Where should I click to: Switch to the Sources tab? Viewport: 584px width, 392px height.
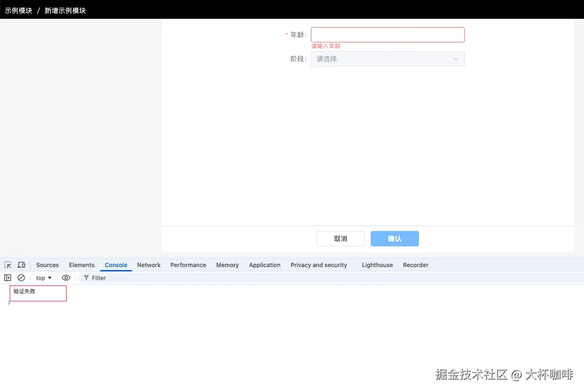(x=47, y=265)
